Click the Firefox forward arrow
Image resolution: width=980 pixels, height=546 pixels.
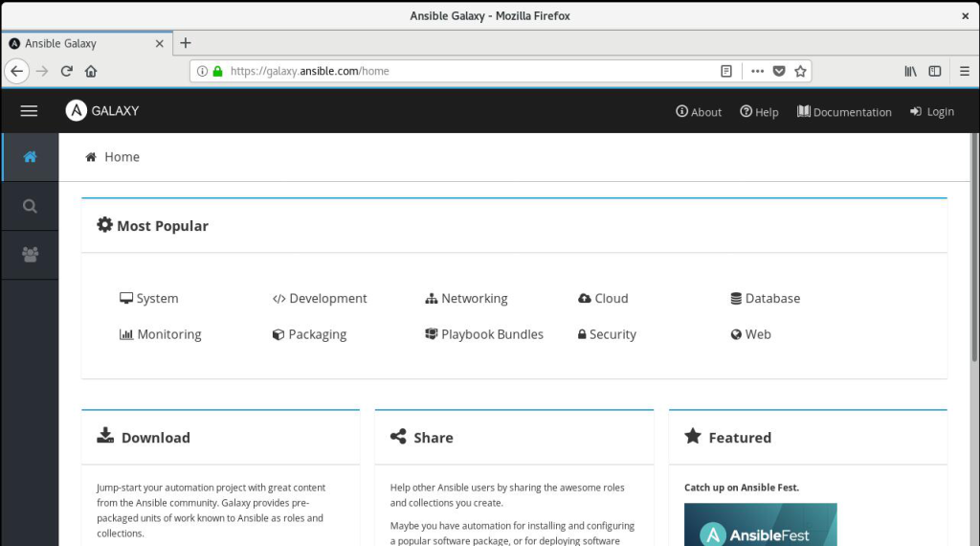(x=42, y=71)
